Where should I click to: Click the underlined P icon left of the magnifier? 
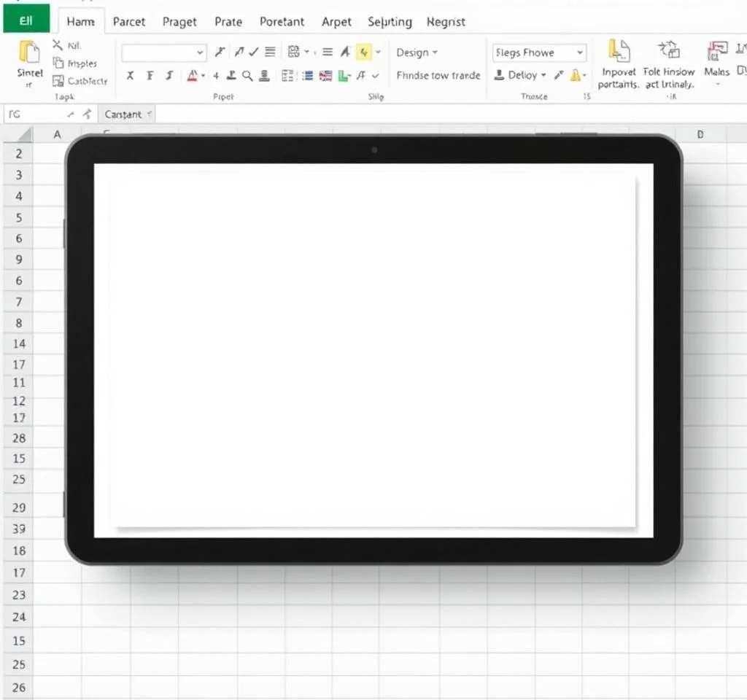[231, 75]
